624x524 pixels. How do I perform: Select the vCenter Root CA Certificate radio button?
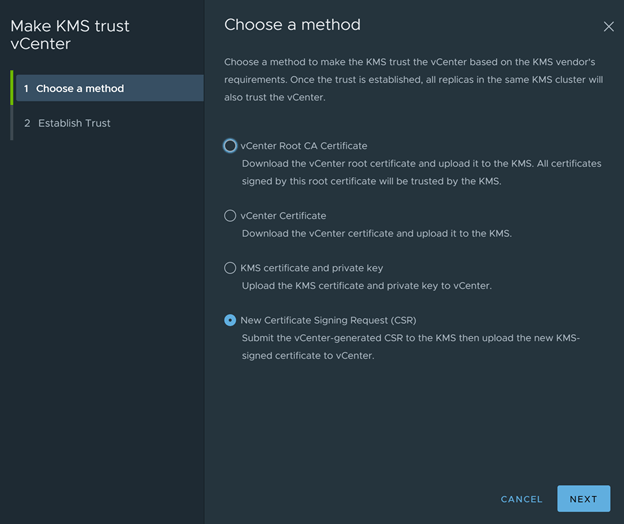(x=230, y=146)
